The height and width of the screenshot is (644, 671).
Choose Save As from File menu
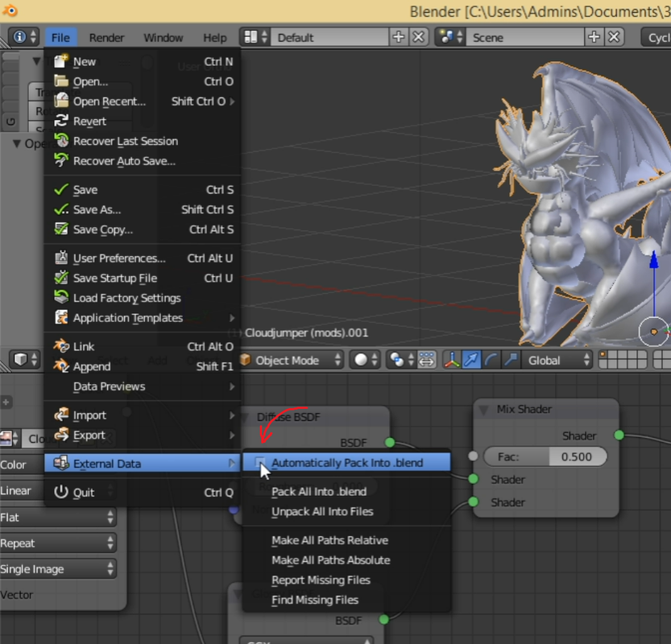(143, 209)
